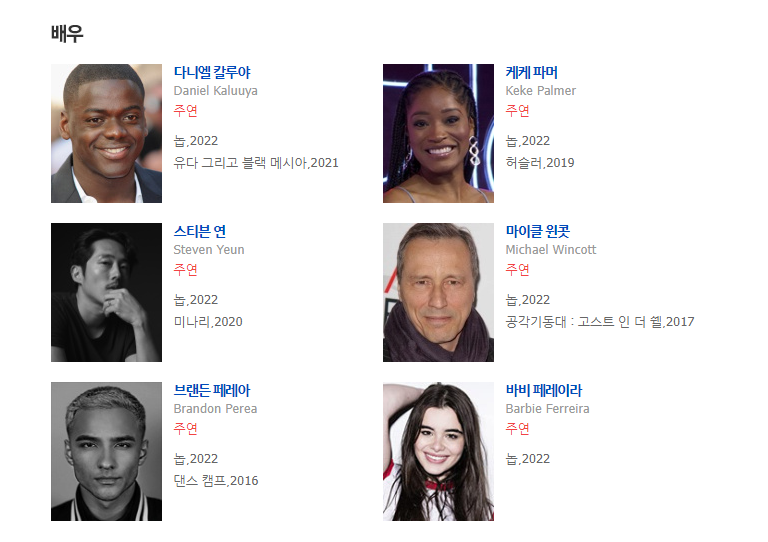Click the name link 다니엘 칼루야

pyautogui.click(x=212, y=72)
